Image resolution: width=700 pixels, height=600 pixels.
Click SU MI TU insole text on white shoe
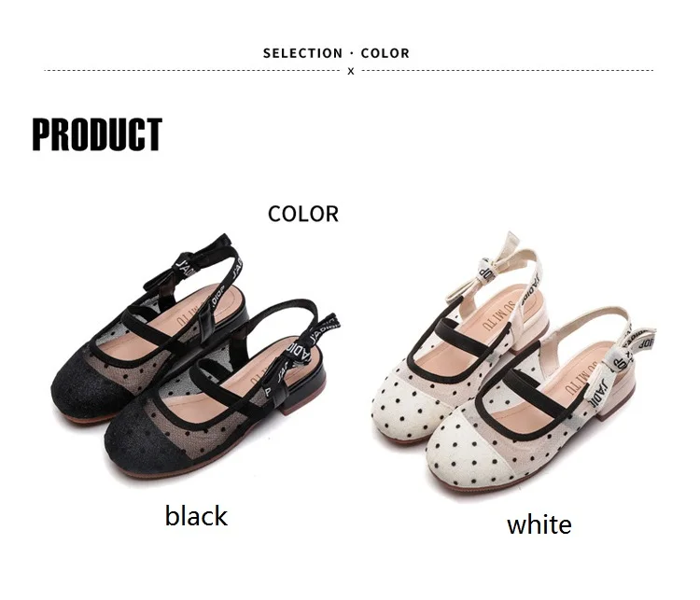577,378
